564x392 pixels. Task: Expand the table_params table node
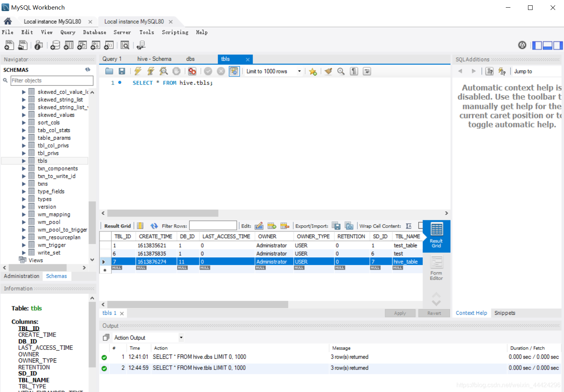click(x=24, y=138)
